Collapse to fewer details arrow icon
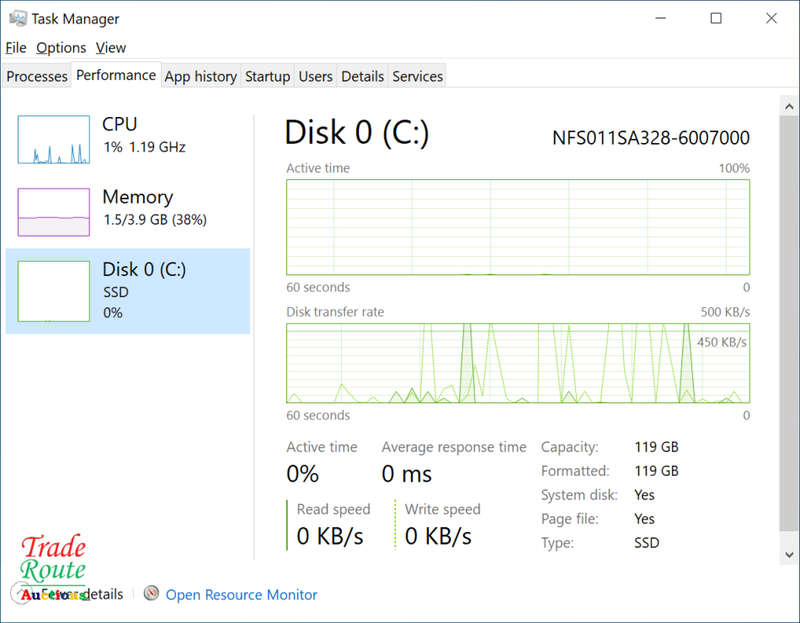 pyautogui.click(x=20, y=593)
